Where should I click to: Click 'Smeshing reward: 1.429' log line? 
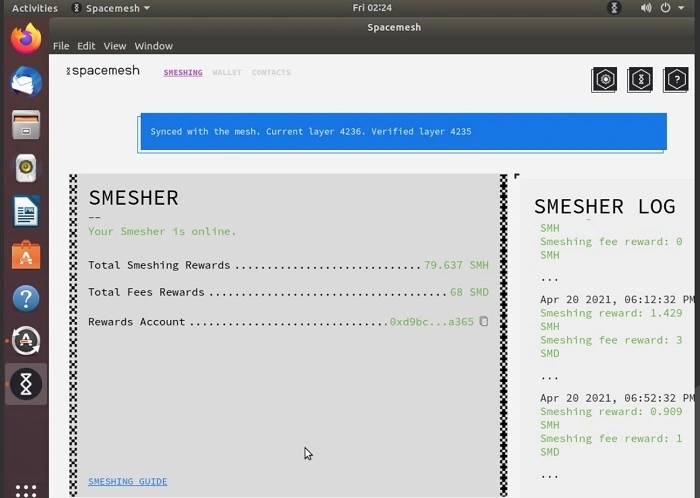coord(611,313)
